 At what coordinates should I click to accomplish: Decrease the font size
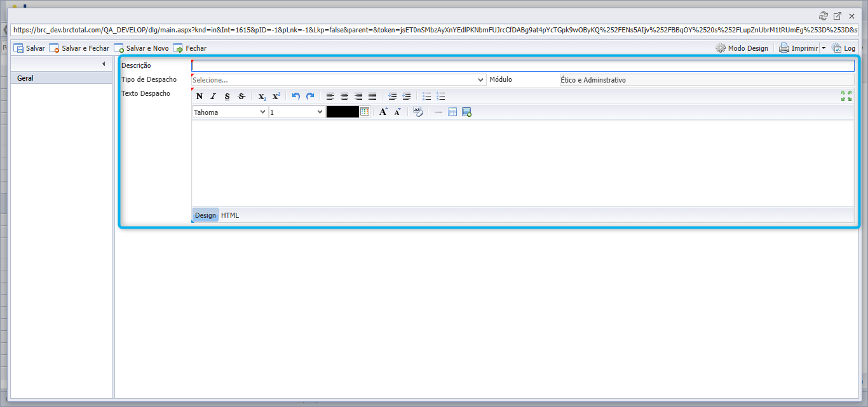[x=397, y=112]
